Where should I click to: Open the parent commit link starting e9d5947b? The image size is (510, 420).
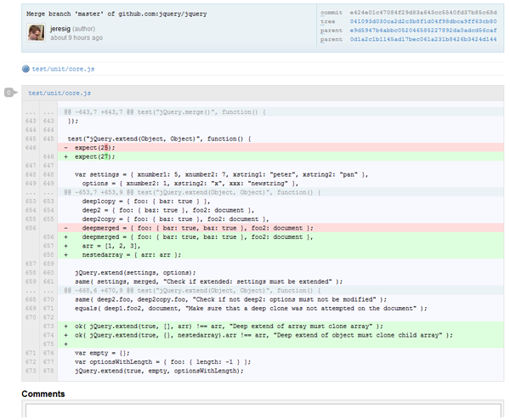click(x=423, y=31)
